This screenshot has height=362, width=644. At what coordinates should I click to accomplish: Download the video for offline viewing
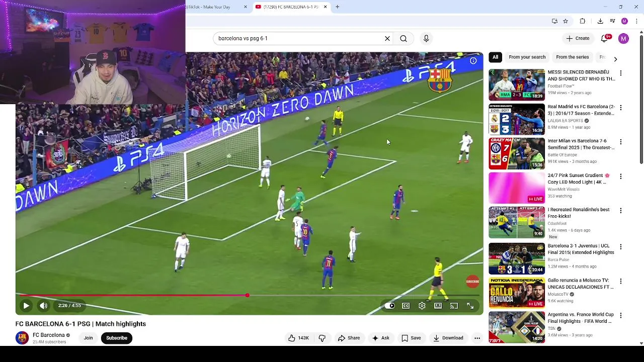(x=448, y=338)
